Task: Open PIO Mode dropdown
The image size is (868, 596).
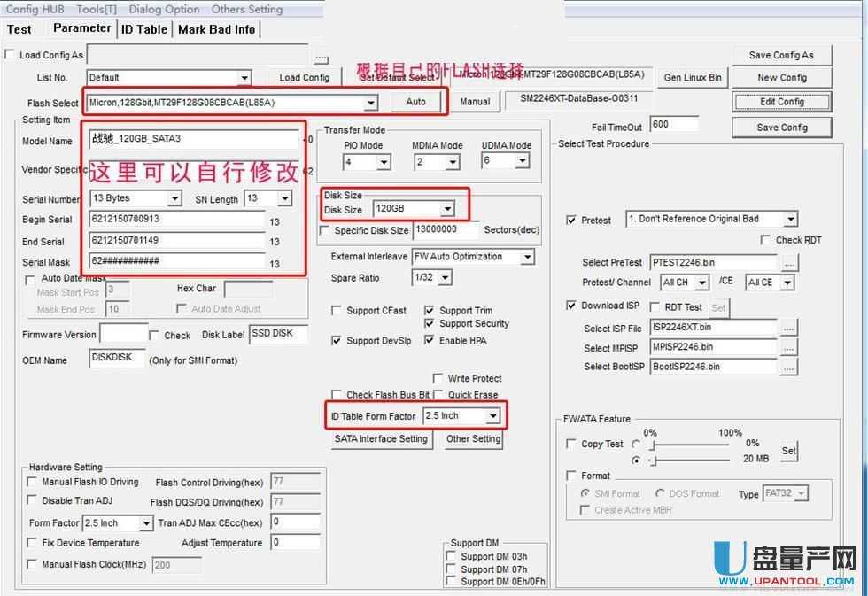Action: tap(384, 162)
